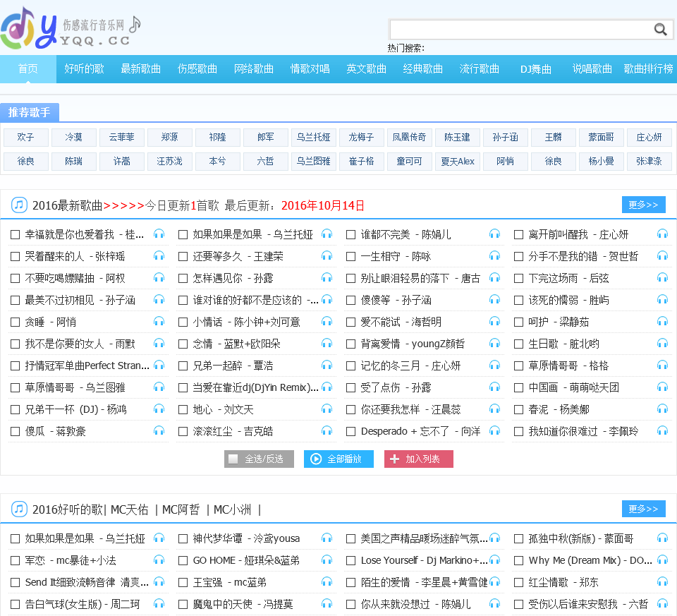Image resolution: width=677 pixels, height=616 pixels.
Task: Click the search magnifier icon
Action: click(660, 29)
